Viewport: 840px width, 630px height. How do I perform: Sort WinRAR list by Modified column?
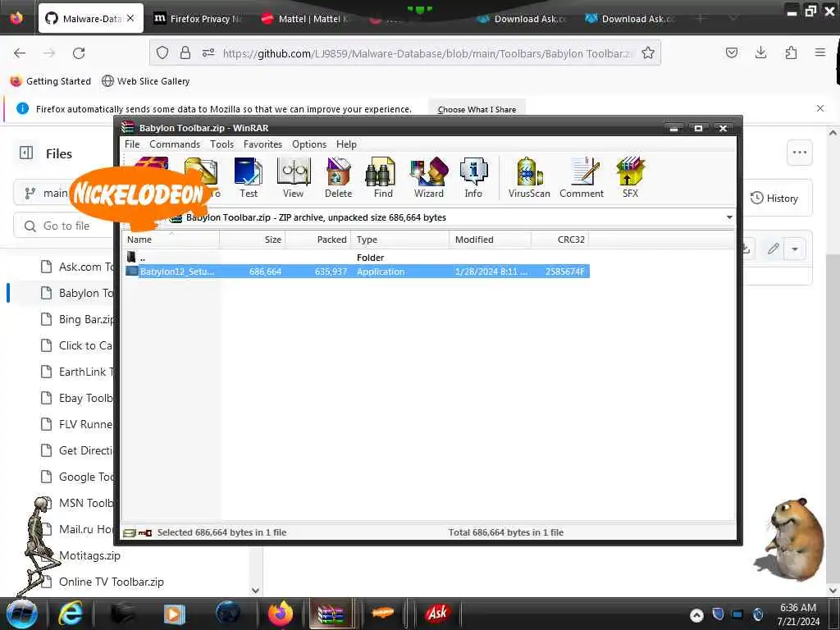point(491,240)
